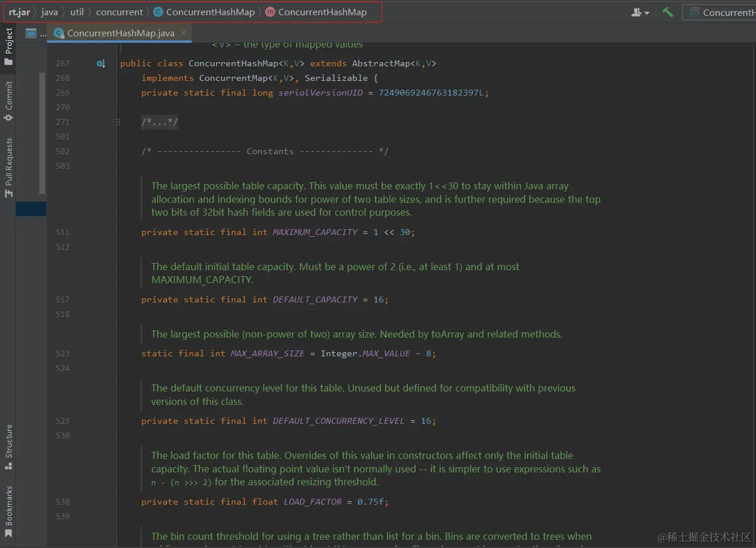Click the window view icon left of tabs
The width and height of the screenshot is (756, 548).
(x=31, y=33)
